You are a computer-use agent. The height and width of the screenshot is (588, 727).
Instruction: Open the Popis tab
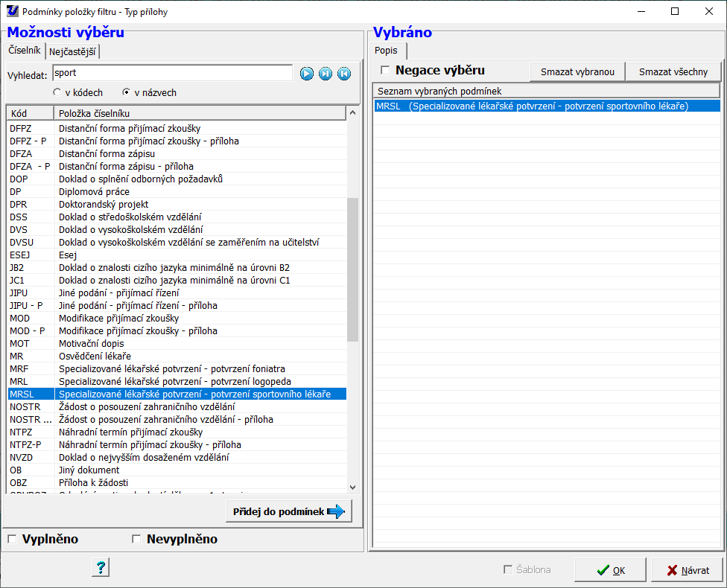point(387,51)
